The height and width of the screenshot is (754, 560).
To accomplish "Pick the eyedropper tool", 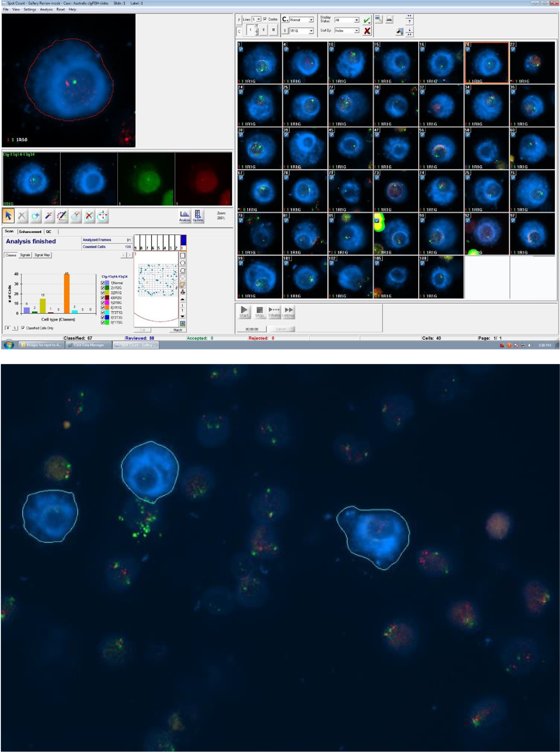I will 49,216.
